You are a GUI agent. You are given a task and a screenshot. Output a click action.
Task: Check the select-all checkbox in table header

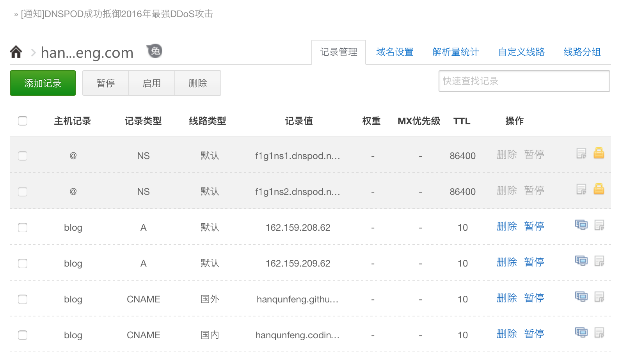[23, 121]
